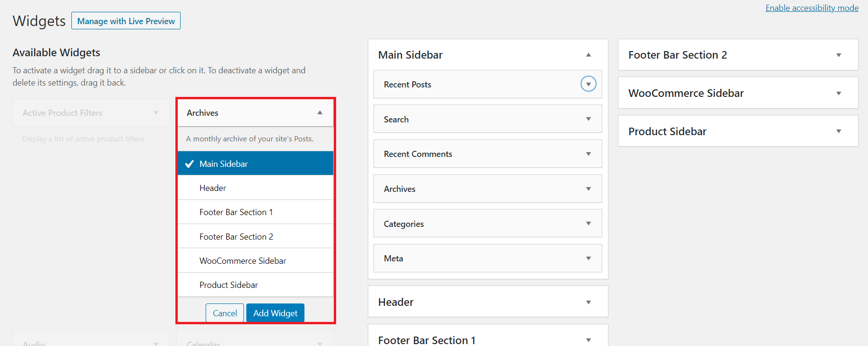Expand Archives widget arrow in Main Sidebar

coord(588,189)
